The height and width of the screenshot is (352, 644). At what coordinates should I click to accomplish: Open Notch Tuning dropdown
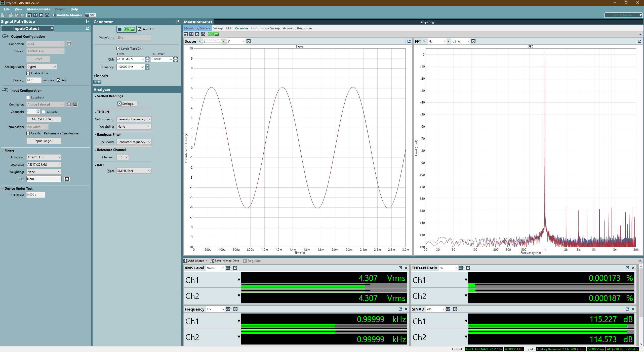(134, 119)
